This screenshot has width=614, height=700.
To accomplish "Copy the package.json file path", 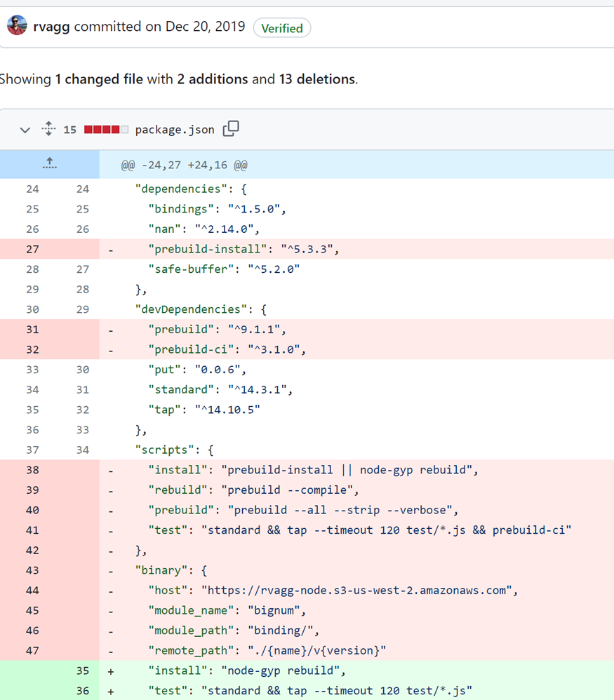I will click(230, 129).
